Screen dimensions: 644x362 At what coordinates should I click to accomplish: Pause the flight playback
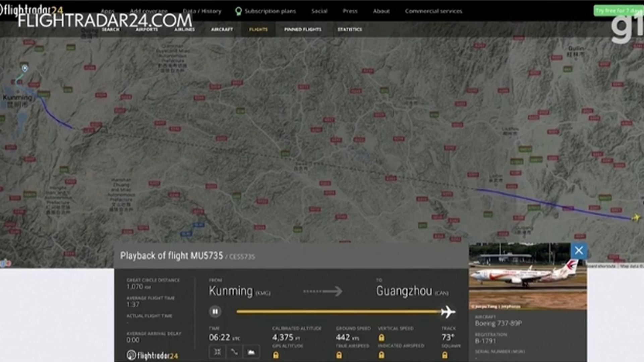point(215,312)
